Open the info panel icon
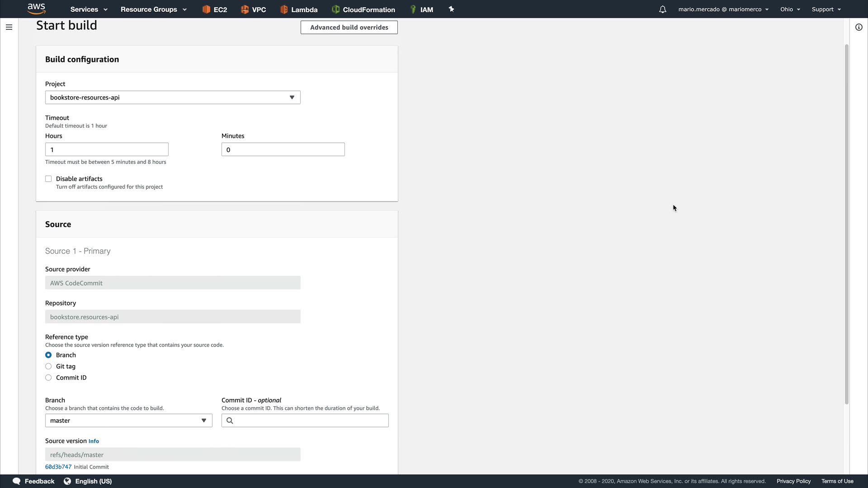868x488 pixels. point(859,27)
